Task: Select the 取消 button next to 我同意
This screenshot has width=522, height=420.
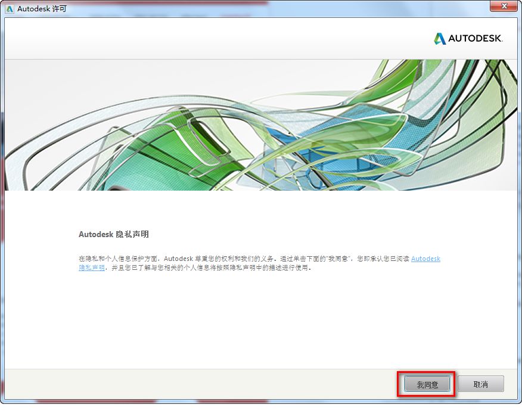Action: click(x=481, y=384)
